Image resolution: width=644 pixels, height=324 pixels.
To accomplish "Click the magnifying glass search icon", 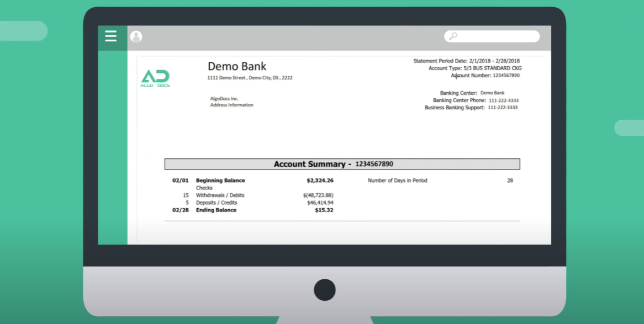I will pos(452,36).
